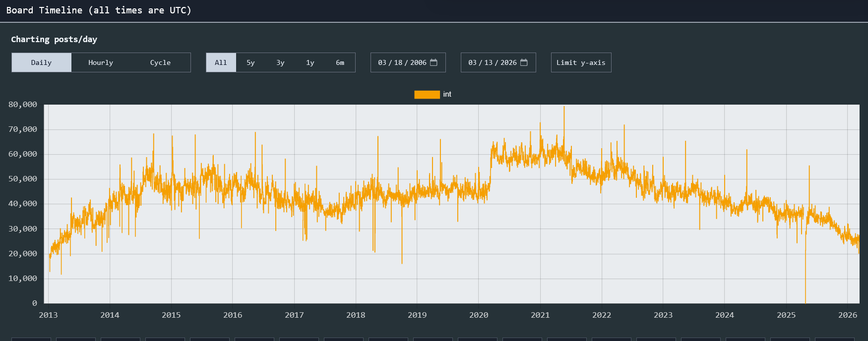Screen dimensions: 868x341
Task: Toggle the Limit y-axis button
Action: tap(581, 62)
